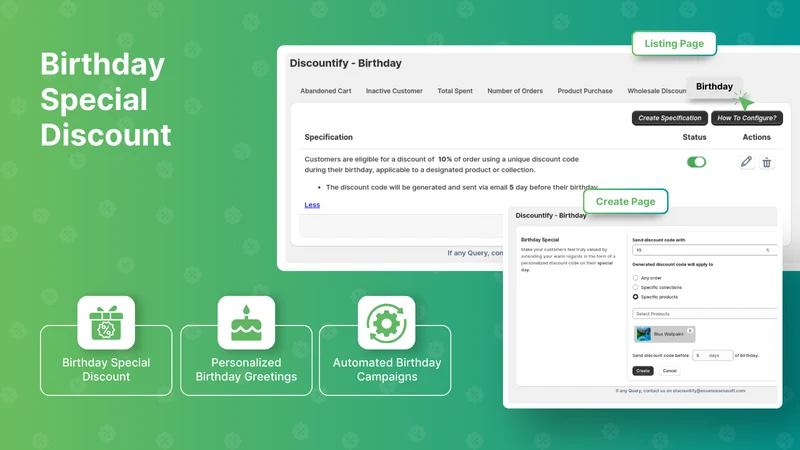
Task: Click the gift box discount icon
Action: pyautogui.click(x=106, y=323)
